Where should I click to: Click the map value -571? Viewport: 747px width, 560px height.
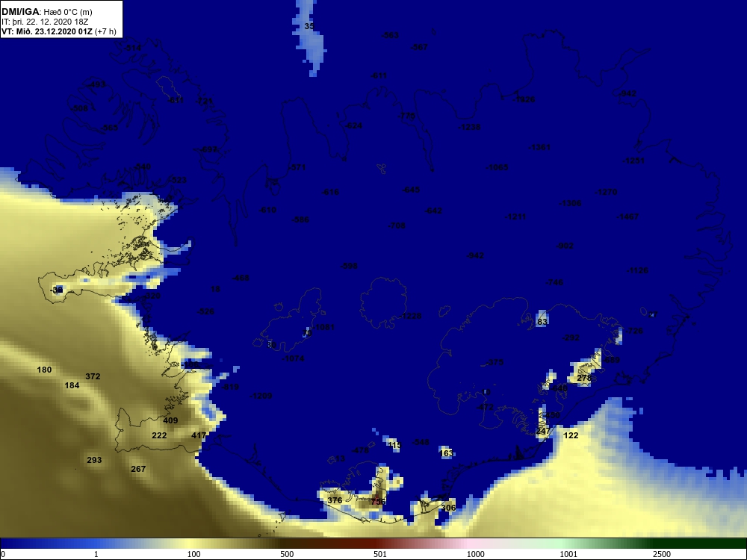(297, 167)
